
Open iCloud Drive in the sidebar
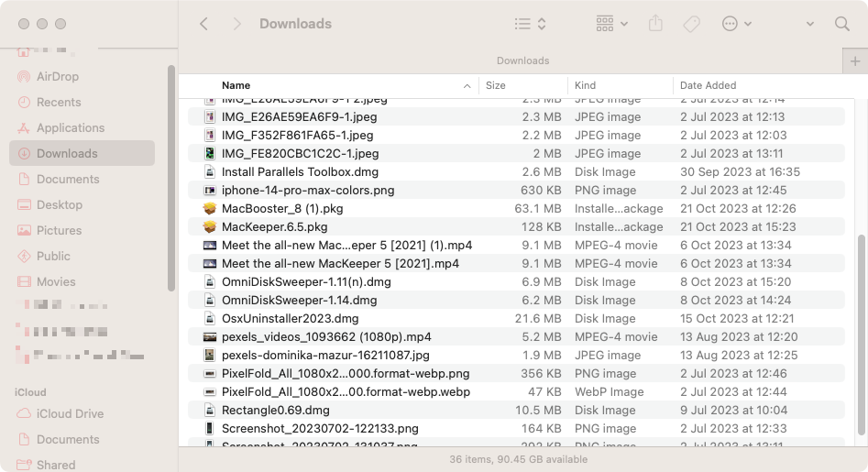click(x=82, y=414)
